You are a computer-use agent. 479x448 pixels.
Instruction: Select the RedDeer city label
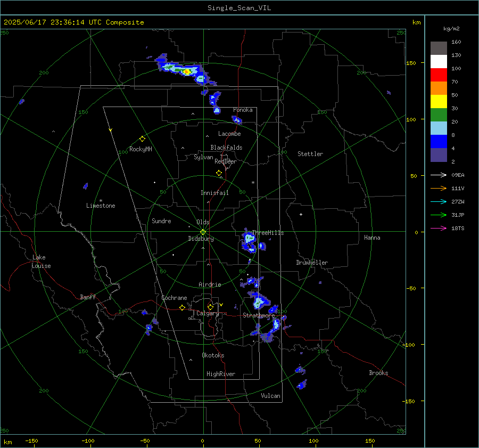coord(226,161)
